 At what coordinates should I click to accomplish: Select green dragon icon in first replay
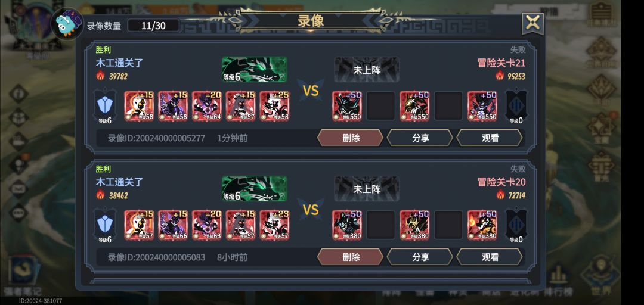254,69
